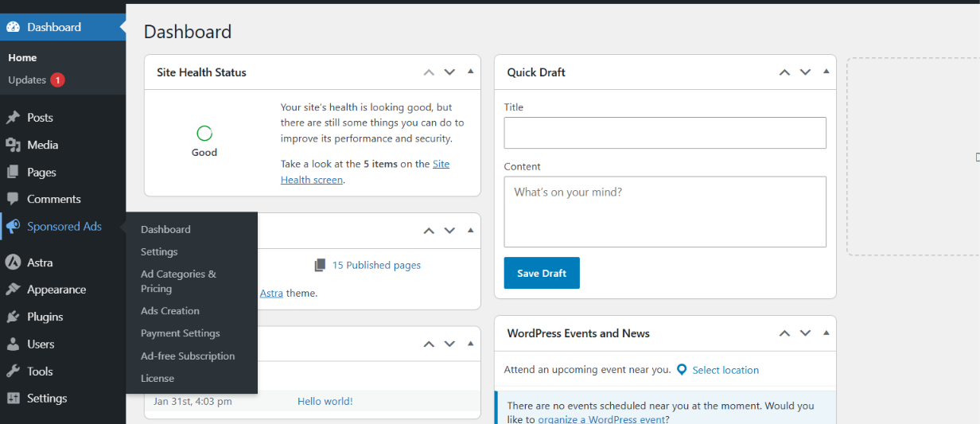The height and width of the screenshot is (424, 980).
Task: Move WordPress Events and News panel up
Action: coord(784,333)
